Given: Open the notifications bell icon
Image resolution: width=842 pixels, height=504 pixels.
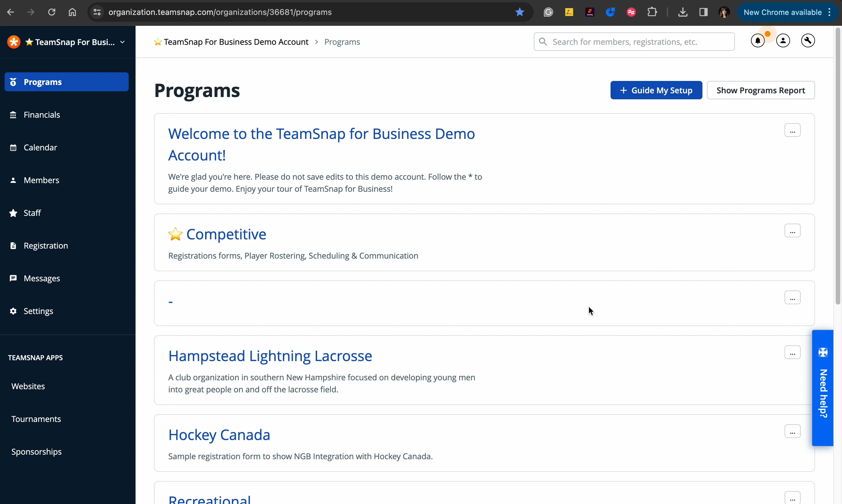Looking at the screenshot, I should tap(758, 41).
